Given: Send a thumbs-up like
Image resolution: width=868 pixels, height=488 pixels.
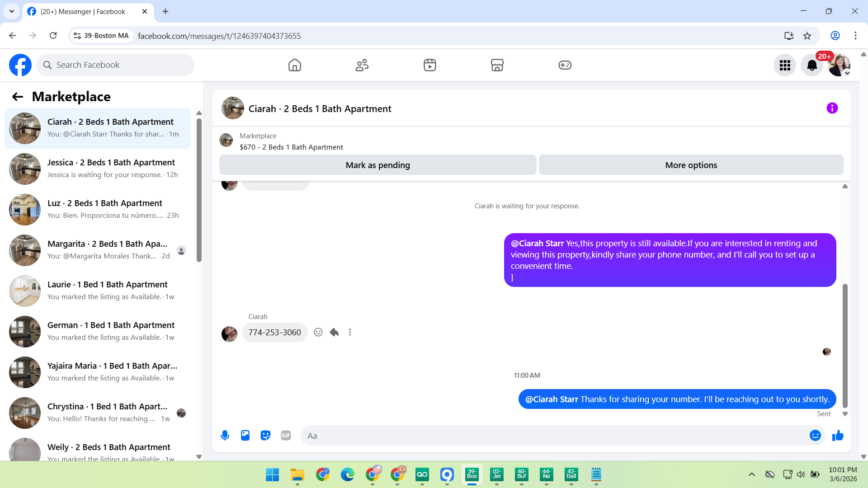Looking at the screenshot, I should coord(838,436).
